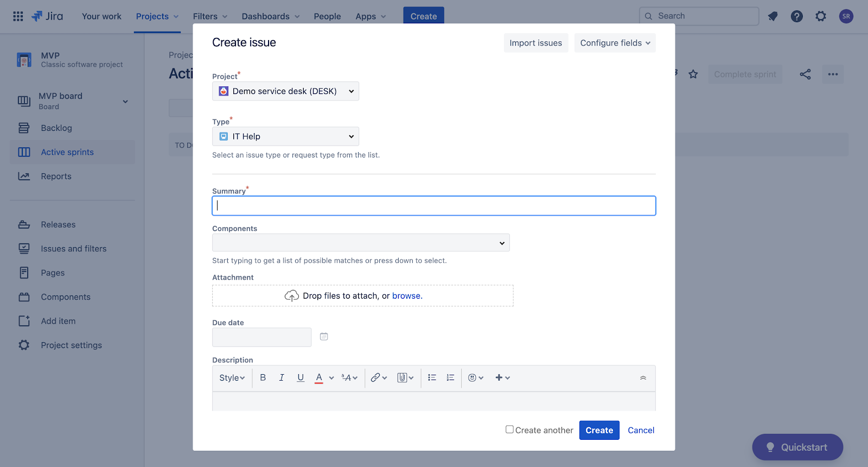Open notifications bell icon

coord(773,16)
